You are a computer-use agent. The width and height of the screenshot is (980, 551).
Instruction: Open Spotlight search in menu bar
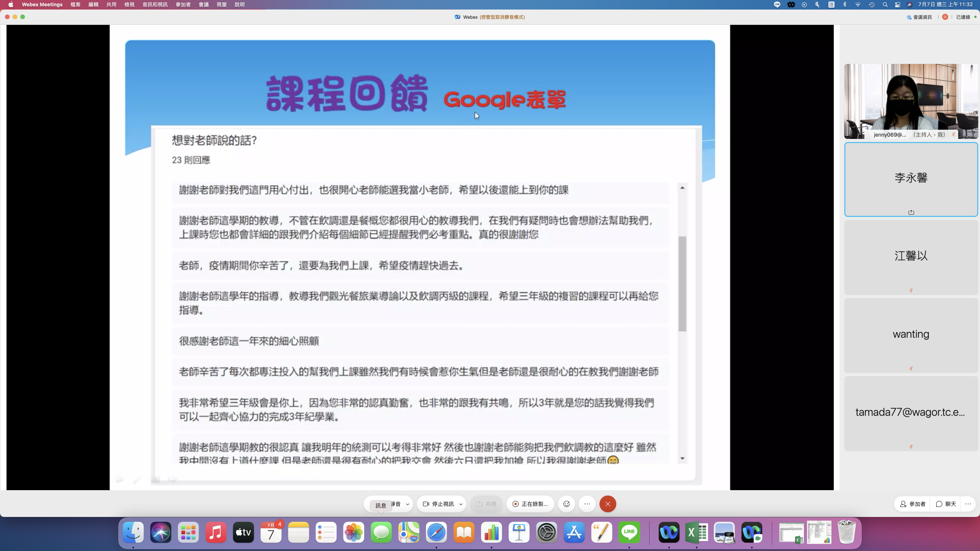click(x=885, y=5)
